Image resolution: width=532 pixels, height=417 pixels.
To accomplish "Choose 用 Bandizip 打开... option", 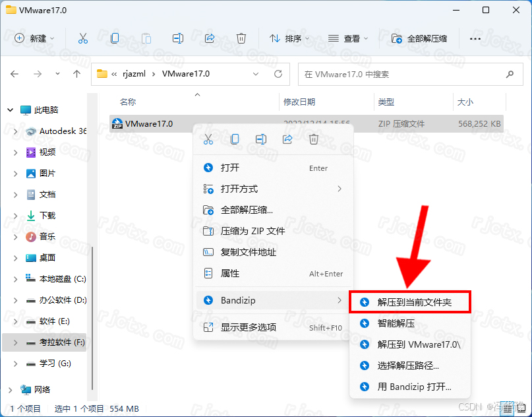I will tap(410, 387).
